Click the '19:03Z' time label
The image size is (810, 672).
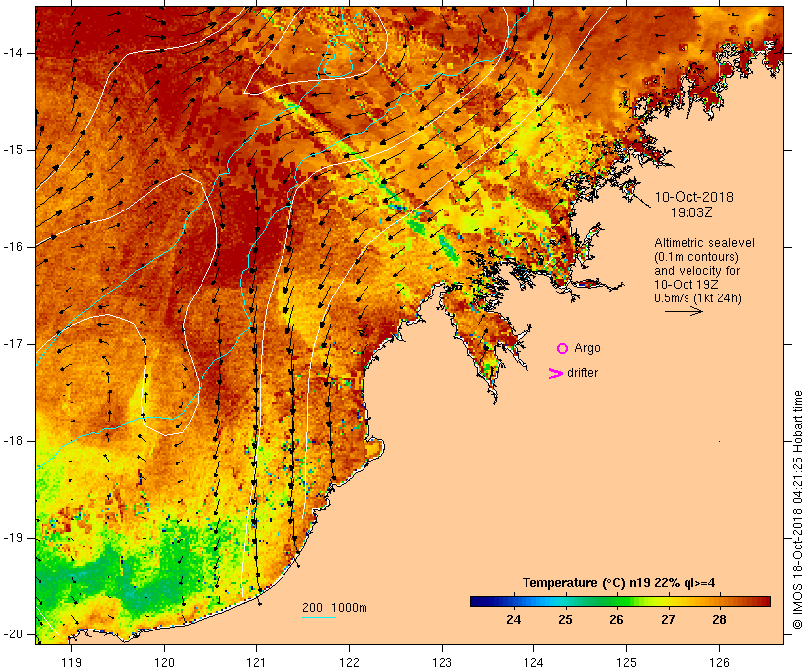click(691, 212)
